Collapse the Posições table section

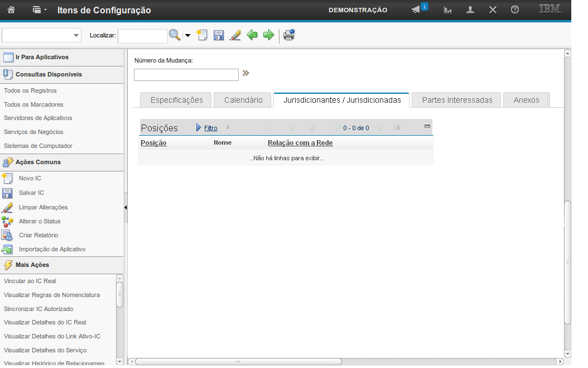point(427,126)
